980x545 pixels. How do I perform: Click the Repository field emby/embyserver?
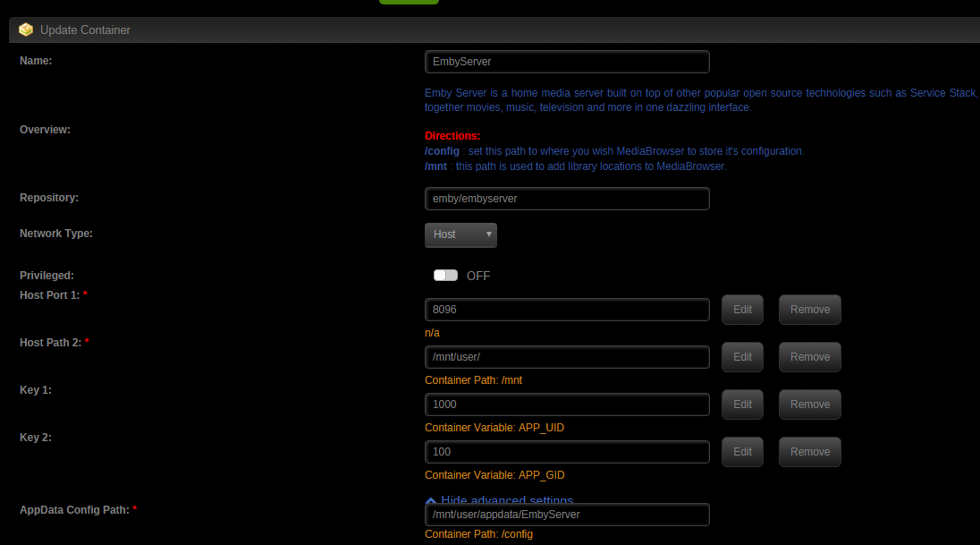point(567,199)
